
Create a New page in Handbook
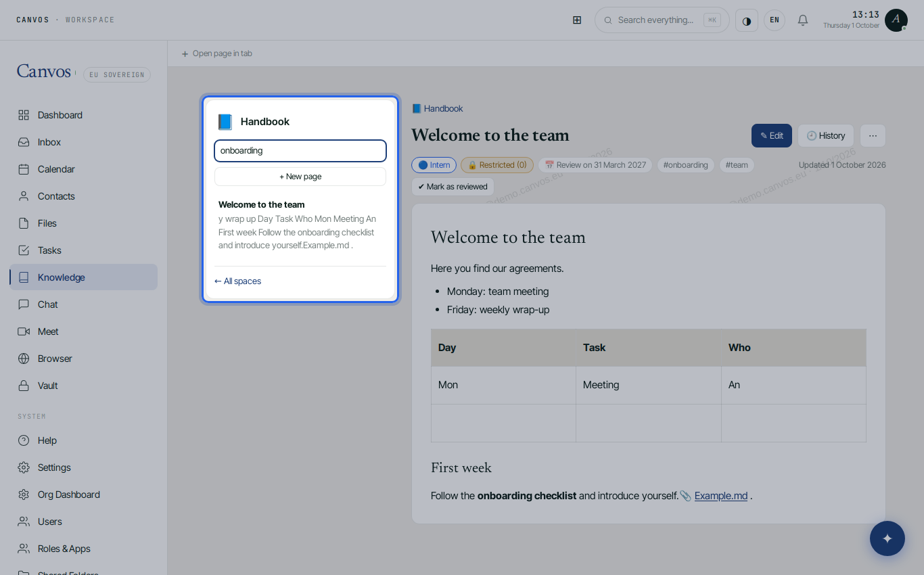click(x=300, y=177)
